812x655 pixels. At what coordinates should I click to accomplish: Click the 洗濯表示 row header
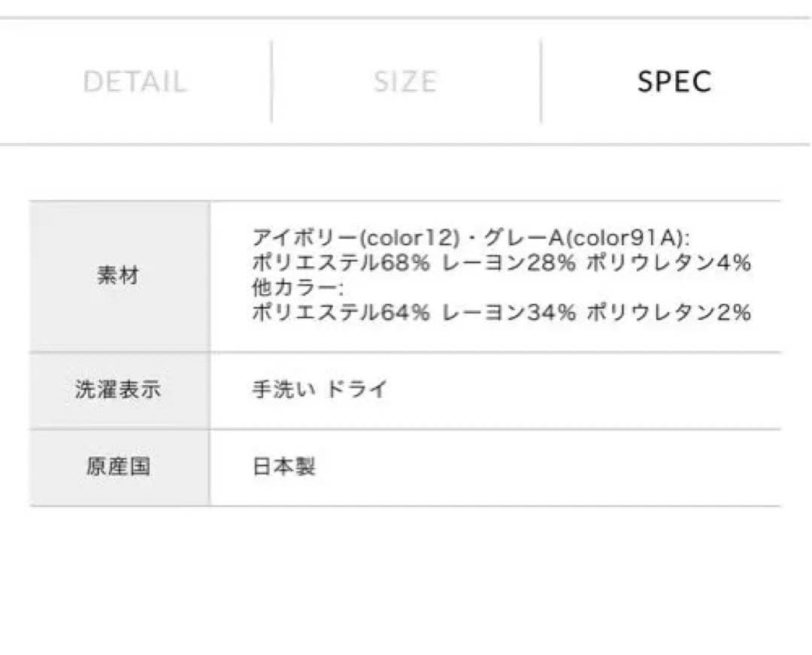tap(117, 389)
